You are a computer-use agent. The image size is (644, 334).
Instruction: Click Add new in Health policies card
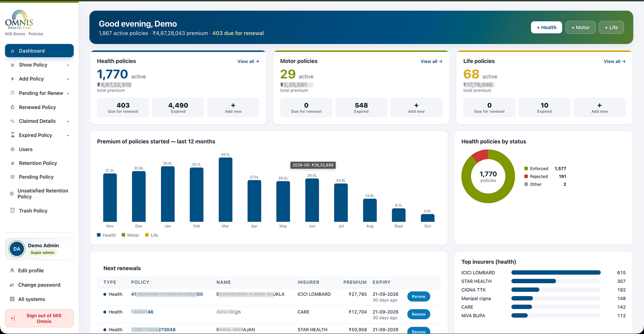click(x=233, y=108)
